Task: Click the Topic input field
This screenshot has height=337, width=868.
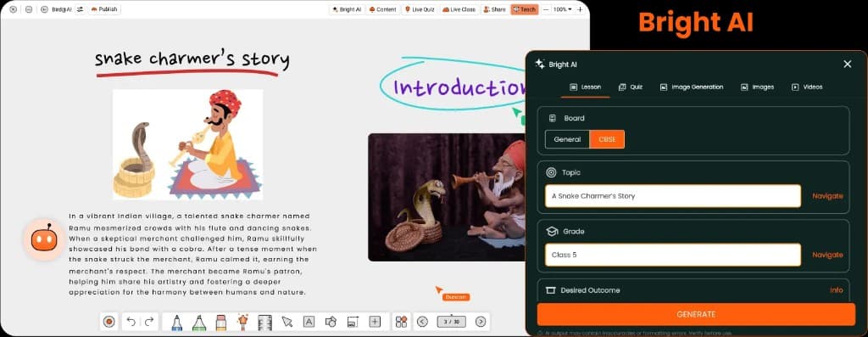Action: click(672, 196)
